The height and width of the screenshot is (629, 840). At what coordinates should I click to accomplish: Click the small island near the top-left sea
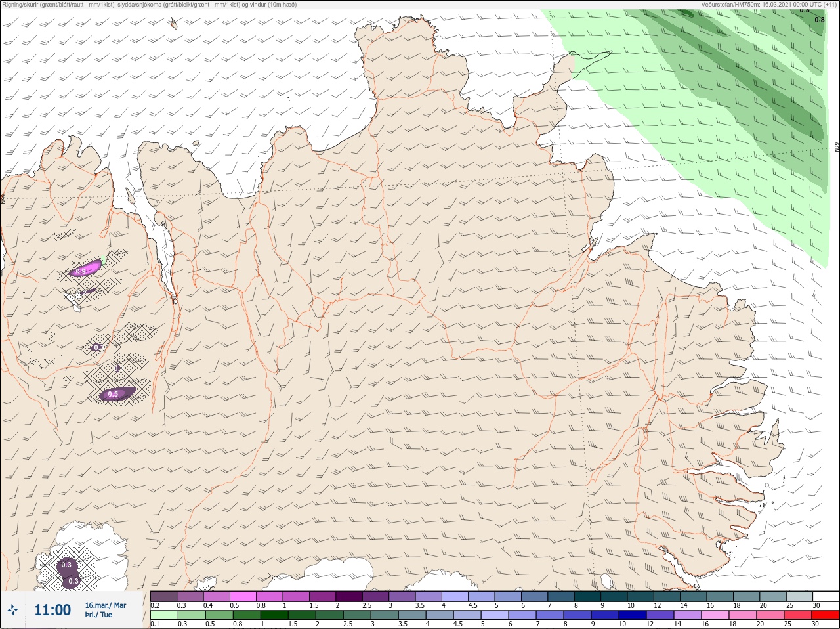coord(174,24)
